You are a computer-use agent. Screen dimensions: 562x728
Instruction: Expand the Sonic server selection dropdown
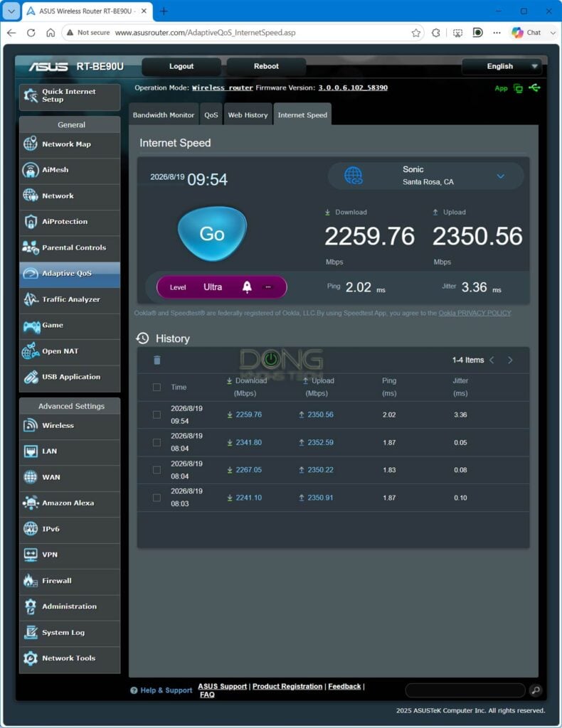(x=500, y=176)
